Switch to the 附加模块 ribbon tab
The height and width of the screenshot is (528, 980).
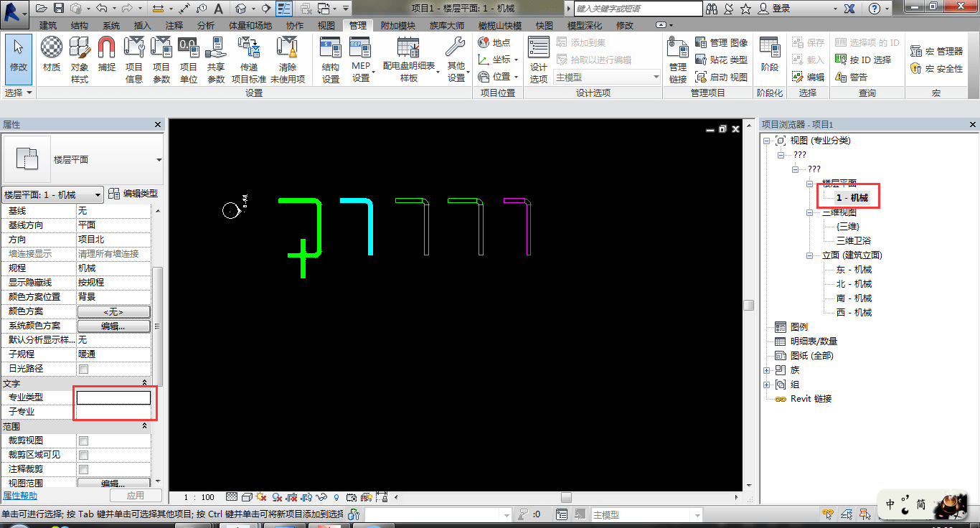point(397,25)
